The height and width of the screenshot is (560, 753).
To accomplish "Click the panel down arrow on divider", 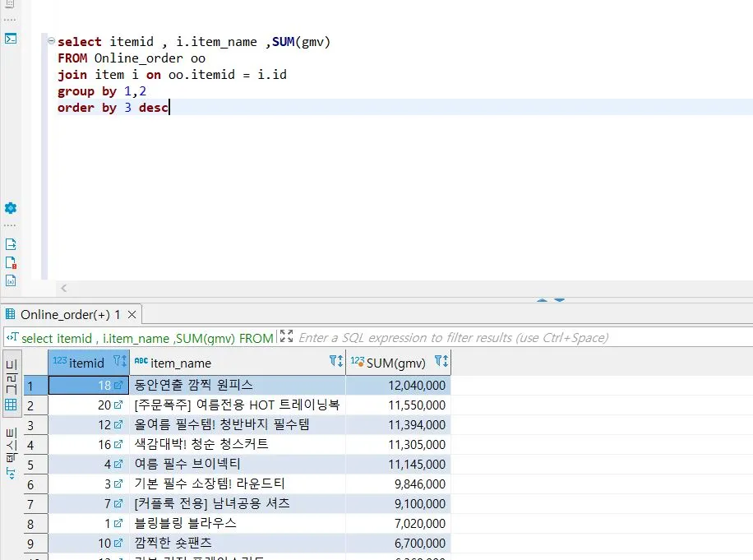I will click(560, 299).
